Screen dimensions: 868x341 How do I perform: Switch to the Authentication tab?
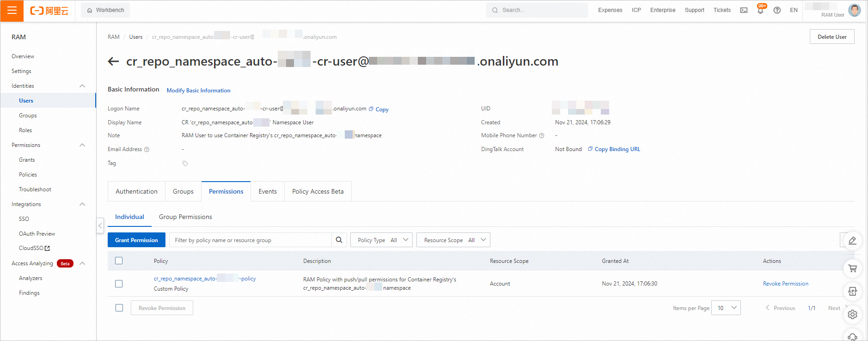coord(136,191)
